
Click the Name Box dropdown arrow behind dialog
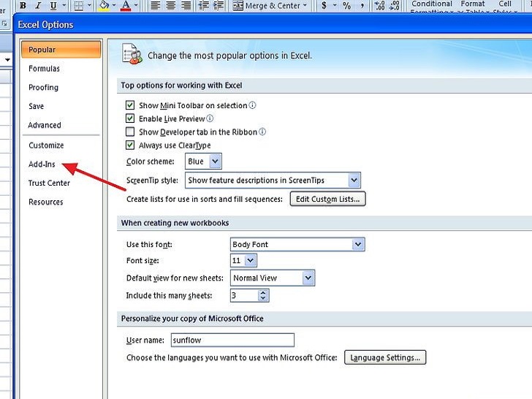[7, 60]
